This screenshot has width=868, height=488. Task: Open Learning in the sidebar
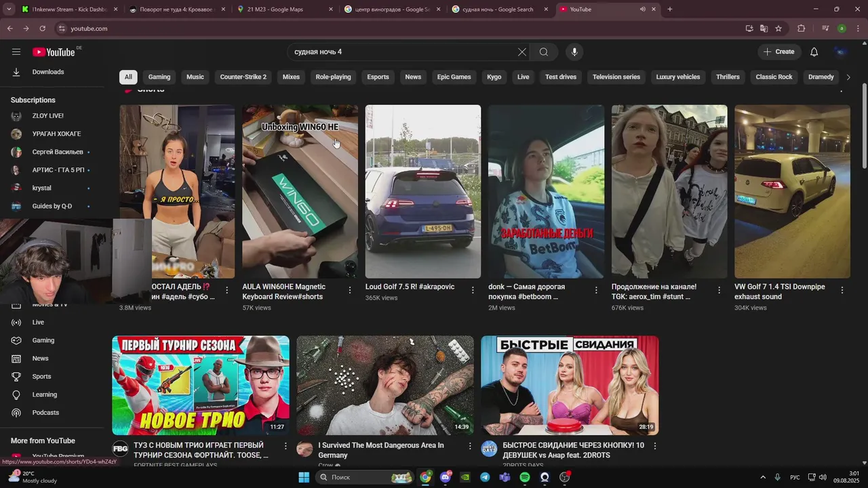(44, 395)
